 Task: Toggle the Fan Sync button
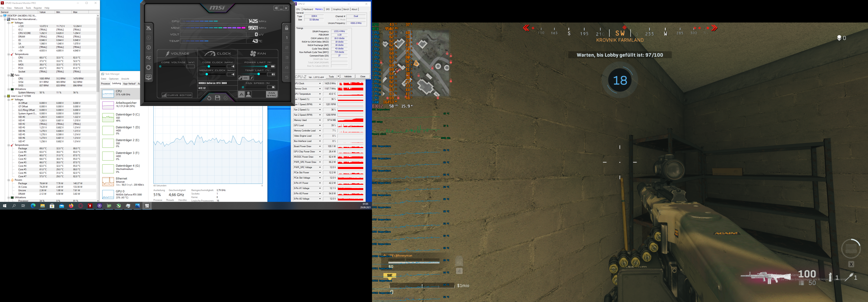click(271, 94)
